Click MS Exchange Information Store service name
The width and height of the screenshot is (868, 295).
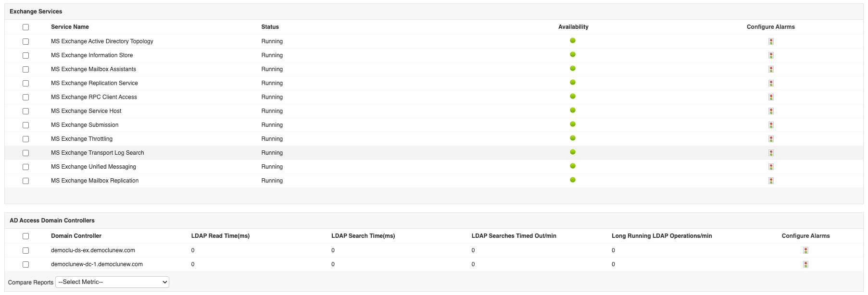pyautogui.click(x=92, y=55)
